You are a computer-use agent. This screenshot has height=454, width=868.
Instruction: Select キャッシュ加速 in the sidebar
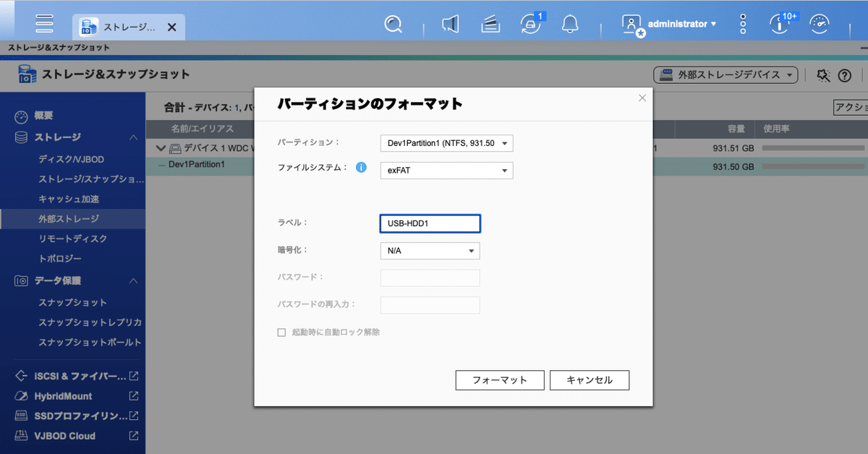[69, 199]
